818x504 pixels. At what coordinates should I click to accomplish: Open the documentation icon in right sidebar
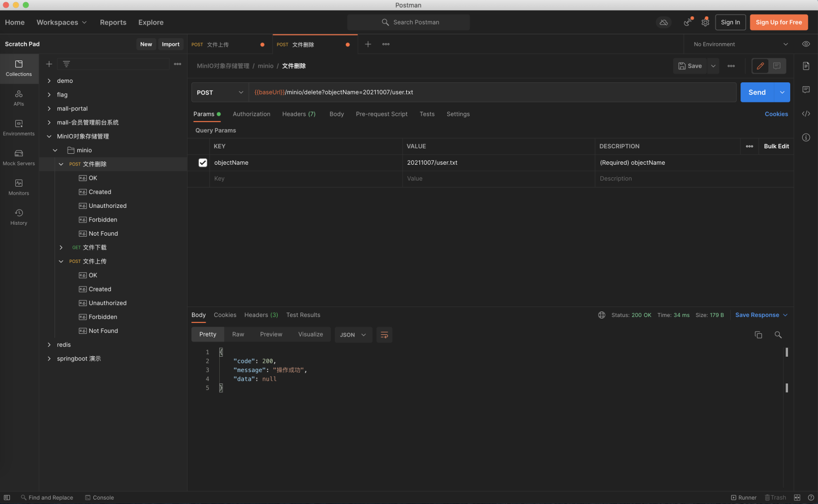[x=806, y=66]
